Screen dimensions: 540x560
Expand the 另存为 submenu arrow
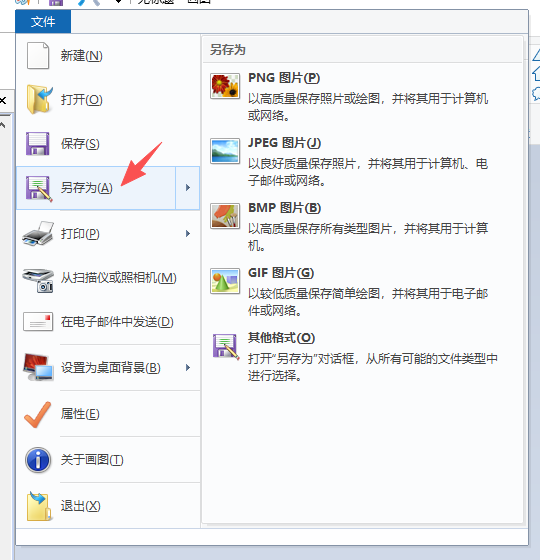tap(188, 188)
